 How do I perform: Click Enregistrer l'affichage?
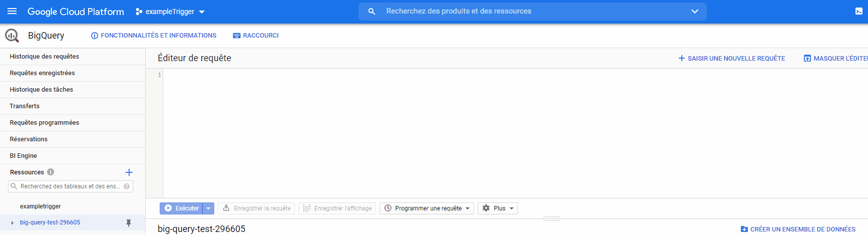tap(337, 208)
